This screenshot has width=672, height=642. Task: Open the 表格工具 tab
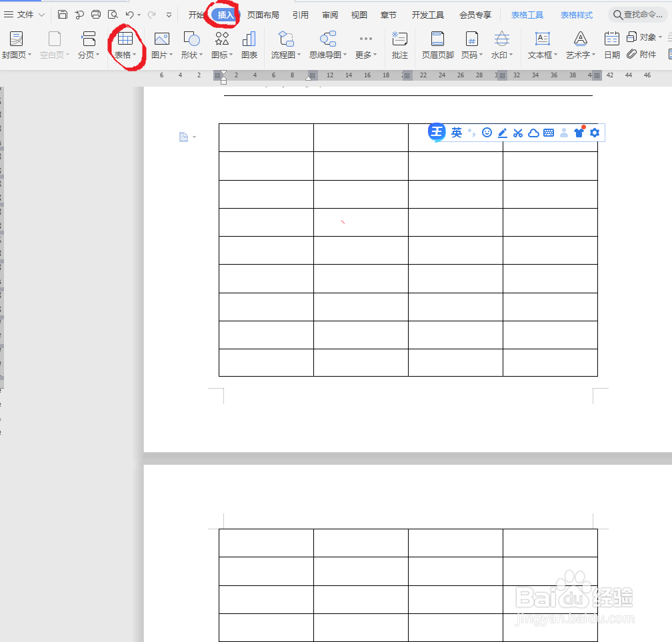pos(527,15)
